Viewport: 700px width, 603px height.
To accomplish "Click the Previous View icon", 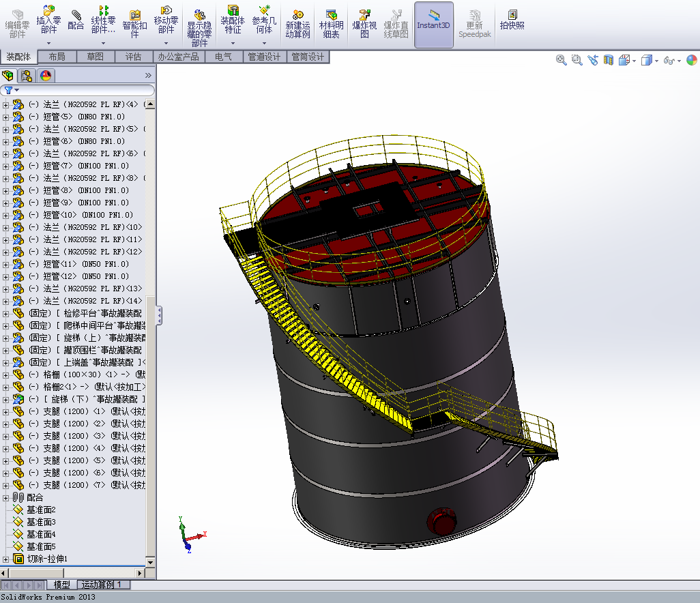I will (x=593, y=60).
